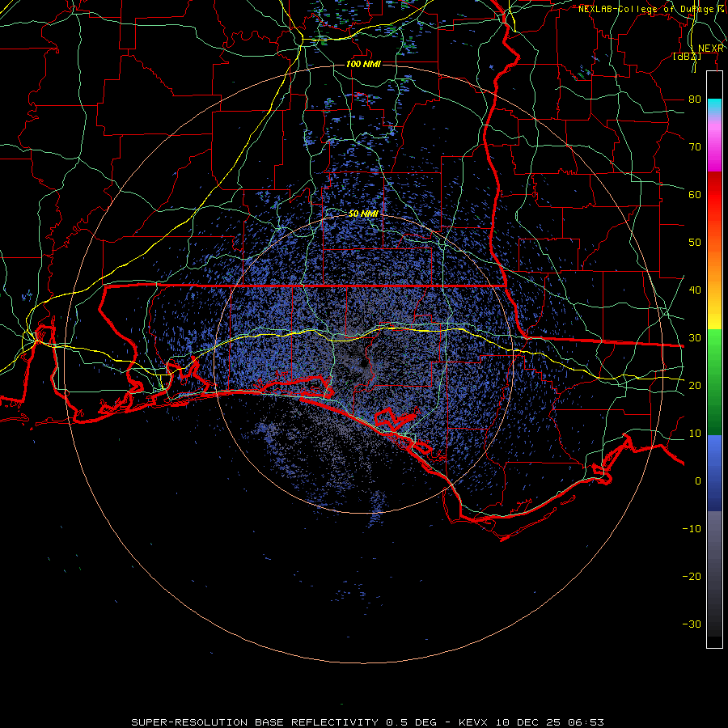Pick the red segment of color bar

[714, 195]
